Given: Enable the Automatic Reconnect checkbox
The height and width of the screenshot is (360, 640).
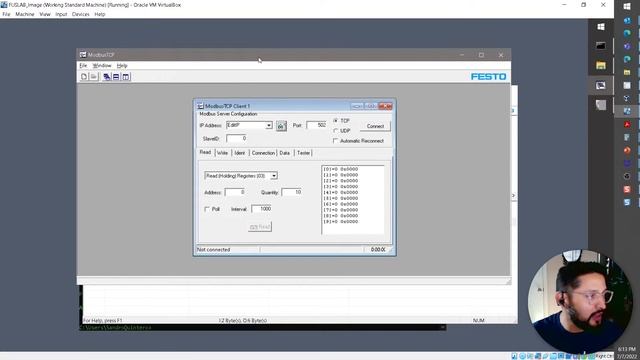Looking at the screenshot, I should pyautogui.click(x=336, y=141).
